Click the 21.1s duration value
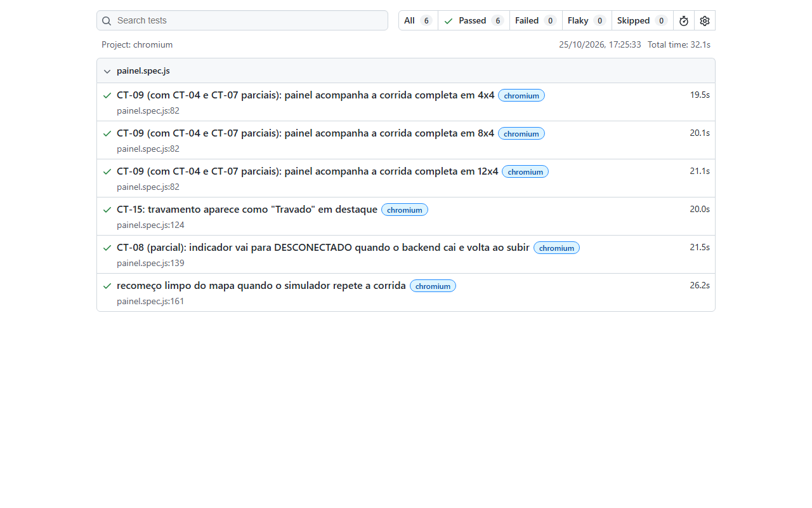The image size is (812, 508). pyautogui.click(x=700, y=171)
